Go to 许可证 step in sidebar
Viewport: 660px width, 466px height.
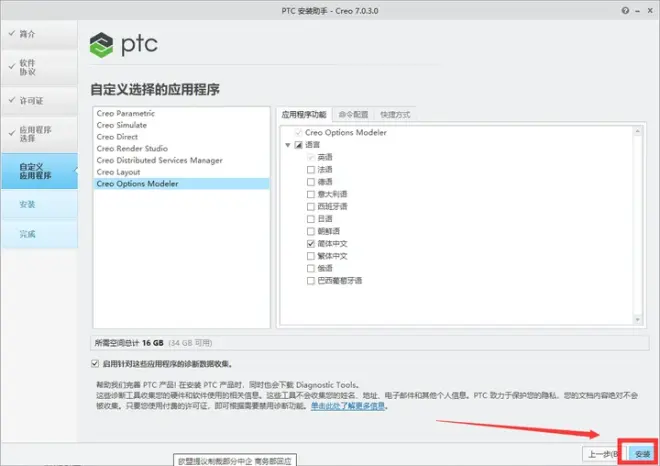[39, 101]
